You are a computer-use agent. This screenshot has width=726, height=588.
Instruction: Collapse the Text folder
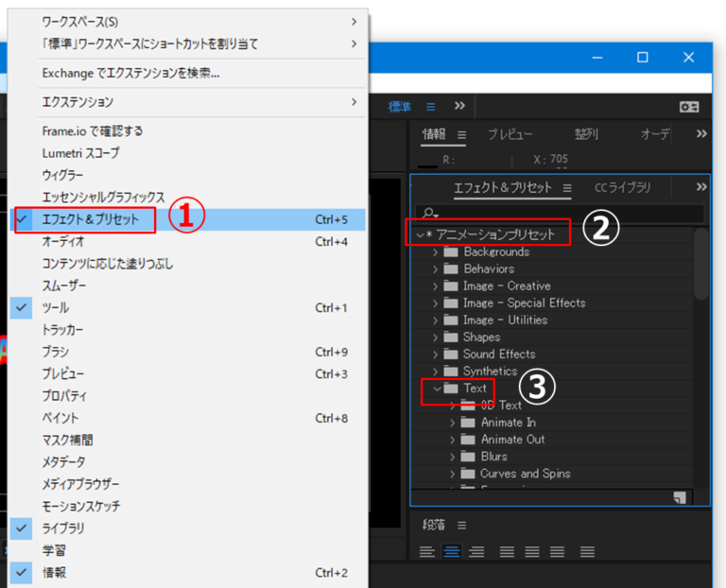(436, 389)
